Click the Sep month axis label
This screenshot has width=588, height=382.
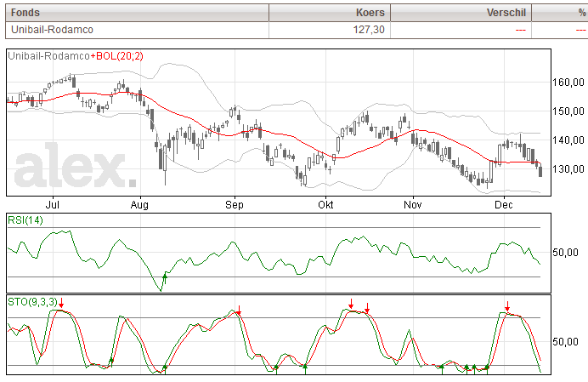pyautogui.click(x=235, y=205)
